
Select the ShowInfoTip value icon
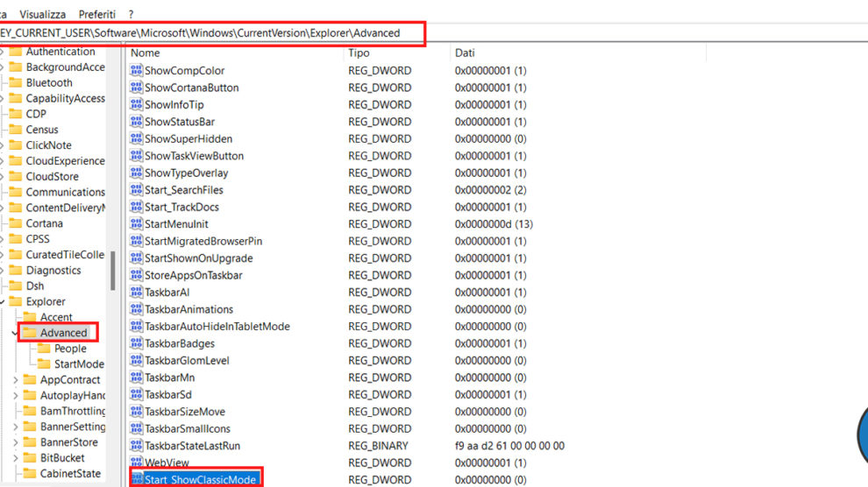[136, 104]
